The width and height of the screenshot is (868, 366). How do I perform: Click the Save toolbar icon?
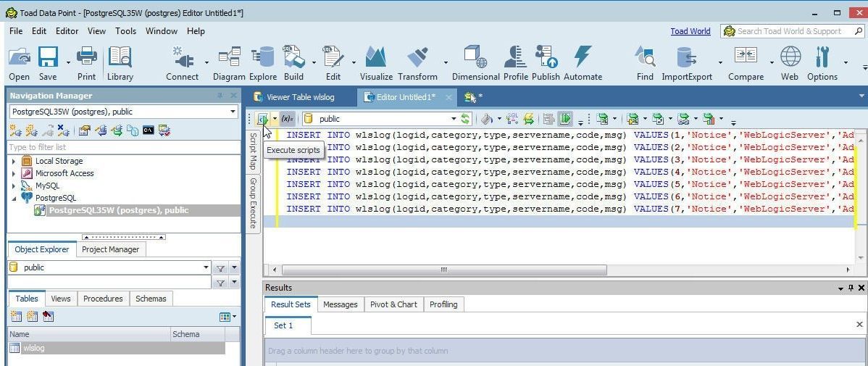[48, 64]
